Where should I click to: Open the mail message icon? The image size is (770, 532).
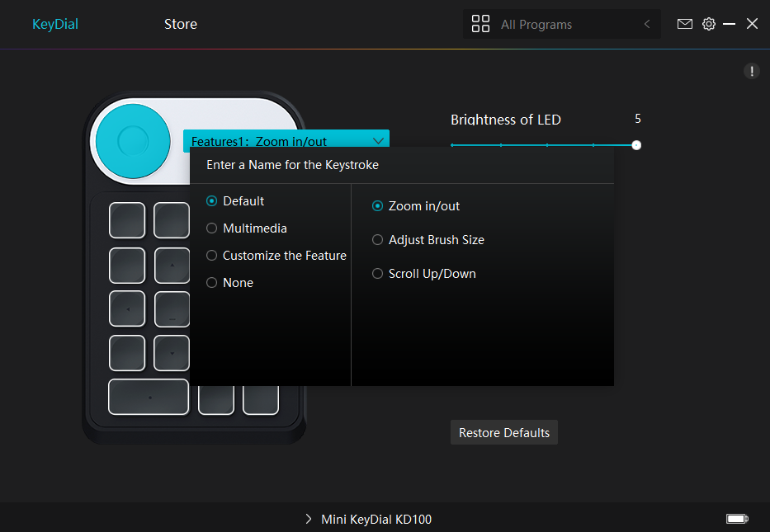point(684,24)
